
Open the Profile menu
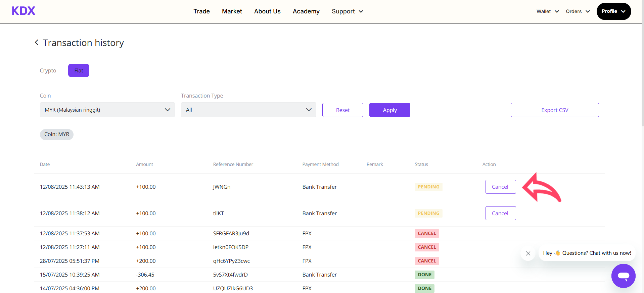[613, 11]
